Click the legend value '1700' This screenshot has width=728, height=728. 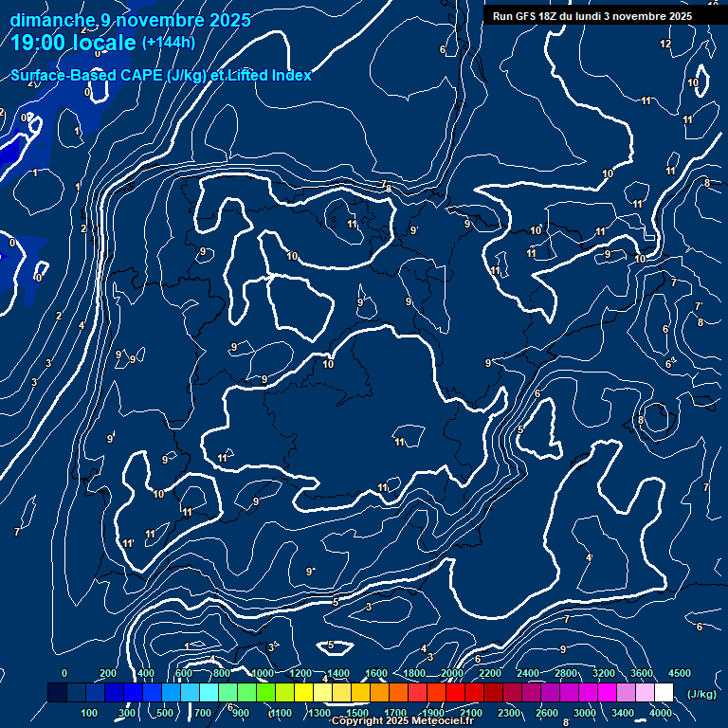(395, 713)
